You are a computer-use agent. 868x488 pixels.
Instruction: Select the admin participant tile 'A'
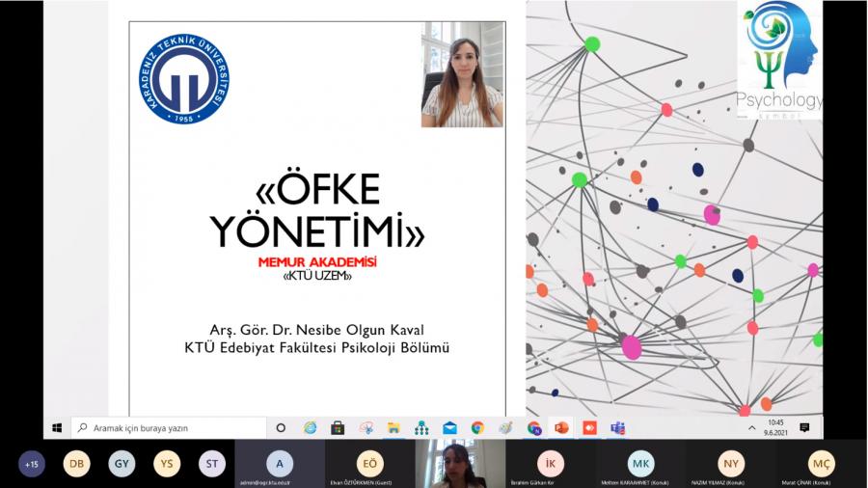[x=280, y=463]
